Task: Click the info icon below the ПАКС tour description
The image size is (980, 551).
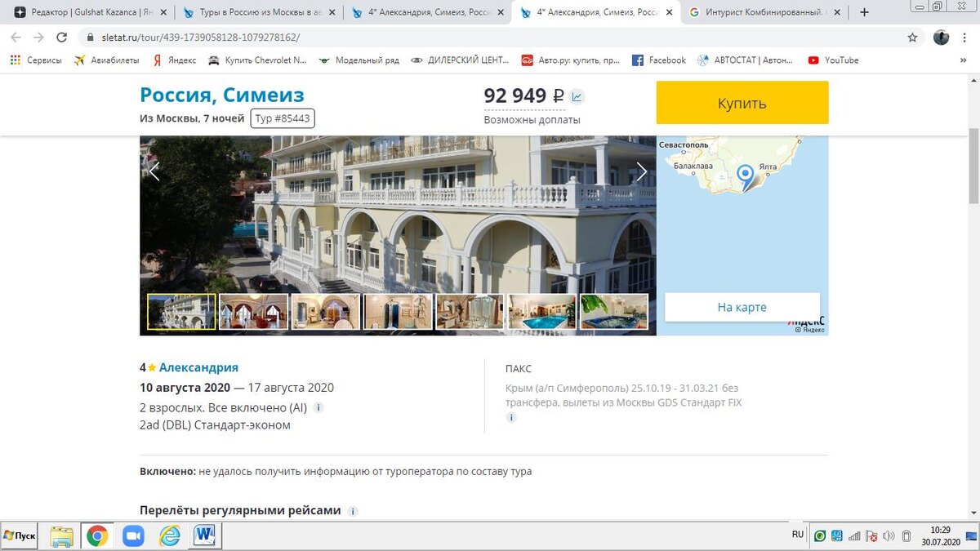Action: (511, 417)
